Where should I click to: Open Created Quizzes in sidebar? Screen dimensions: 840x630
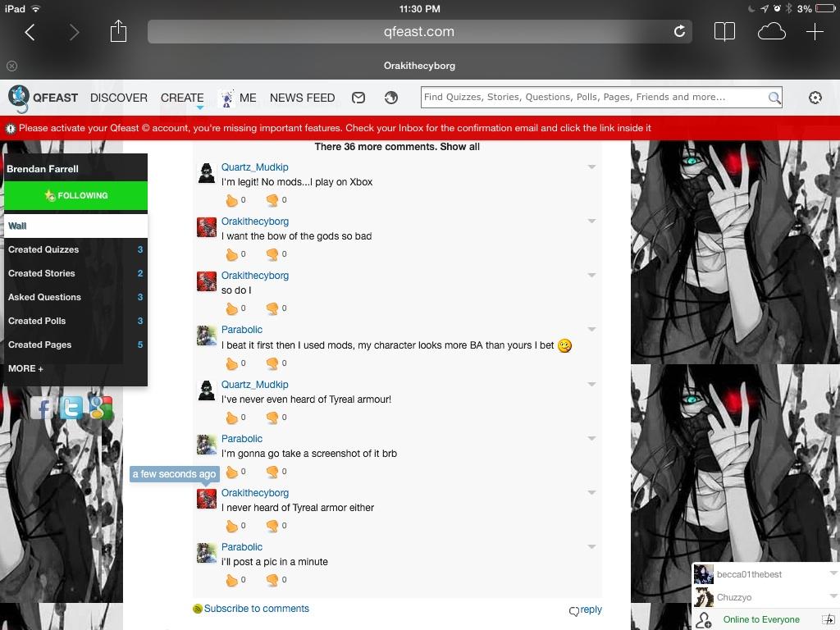coord(75,249)
